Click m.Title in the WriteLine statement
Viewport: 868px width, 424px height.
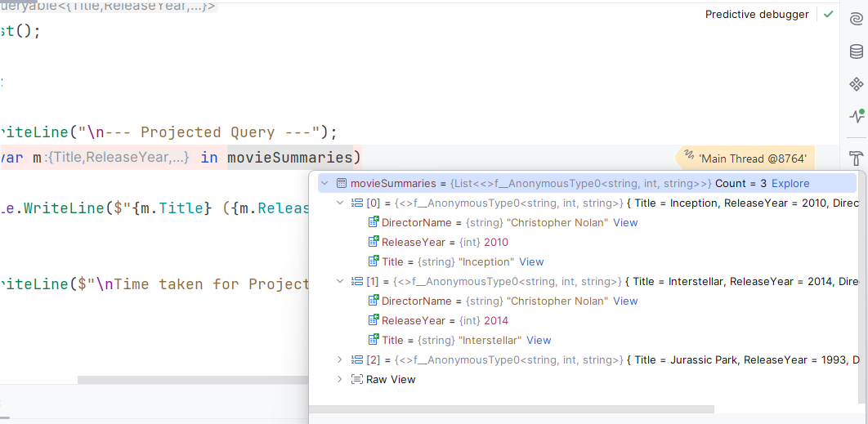(177, 208)
